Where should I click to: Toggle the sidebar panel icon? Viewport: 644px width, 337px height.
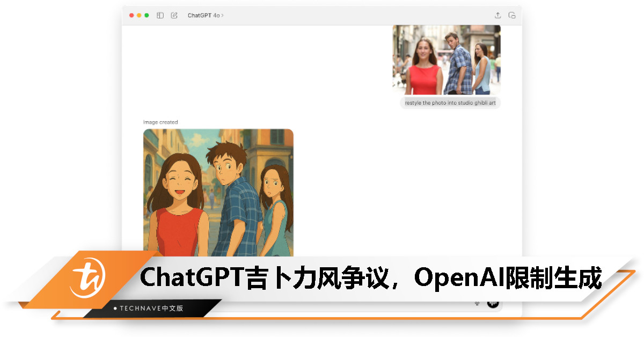[x=160, y=16]
